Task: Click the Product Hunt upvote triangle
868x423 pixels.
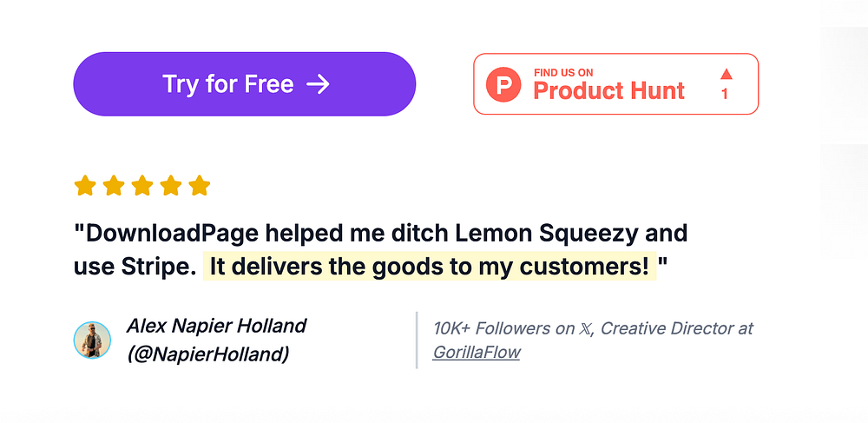Action: tap(727, 74)
